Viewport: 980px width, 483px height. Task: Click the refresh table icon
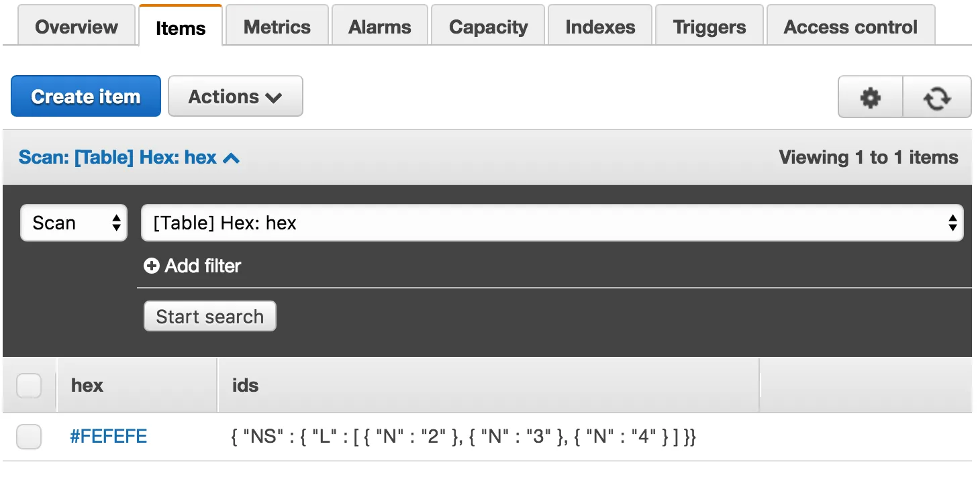[x=937, y=97]
